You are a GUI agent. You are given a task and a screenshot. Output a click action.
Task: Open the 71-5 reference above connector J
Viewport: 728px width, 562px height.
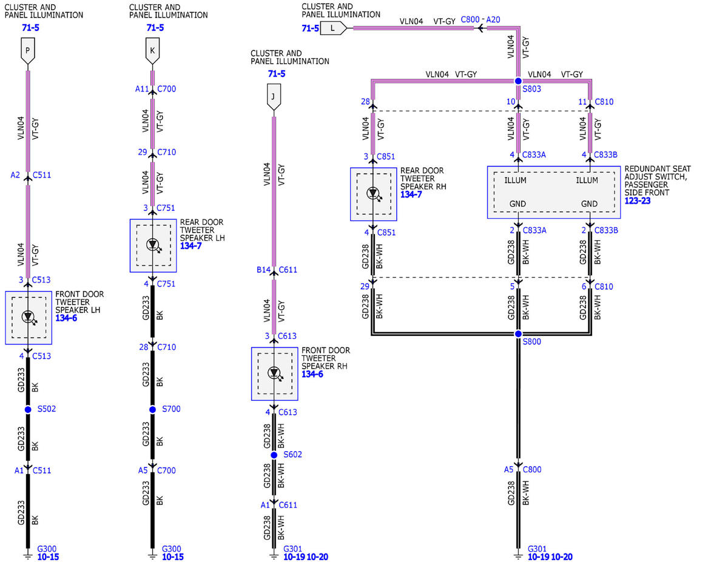[277, 74]
